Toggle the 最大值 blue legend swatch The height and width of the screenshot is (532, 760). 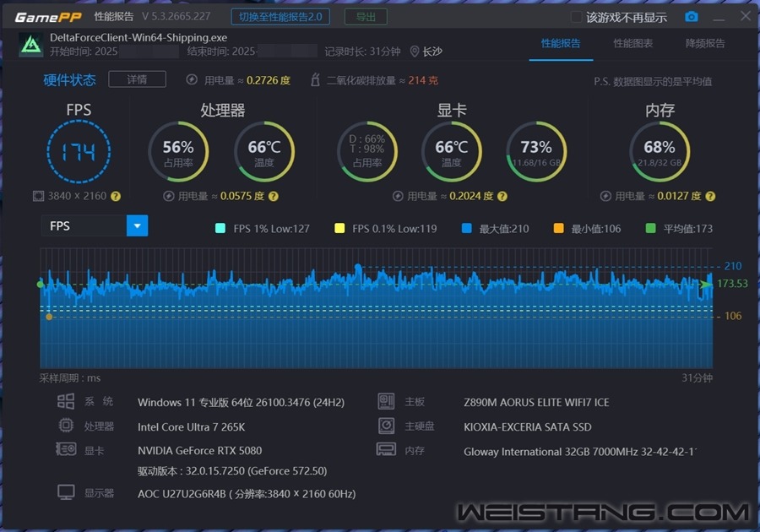coord(467,228)
